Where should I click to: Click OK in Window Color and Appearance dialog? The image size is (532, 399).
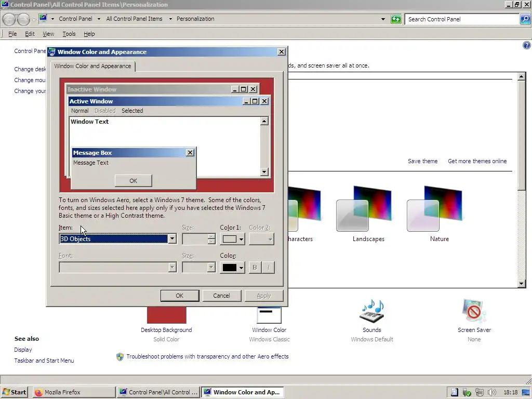point(179,296)
